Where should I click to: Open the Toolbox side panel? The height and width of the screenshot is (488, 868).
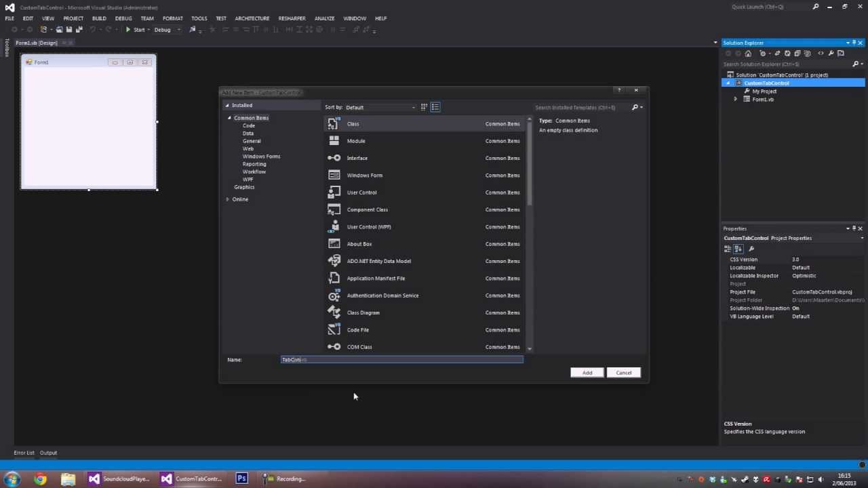(x=7, y=47)
